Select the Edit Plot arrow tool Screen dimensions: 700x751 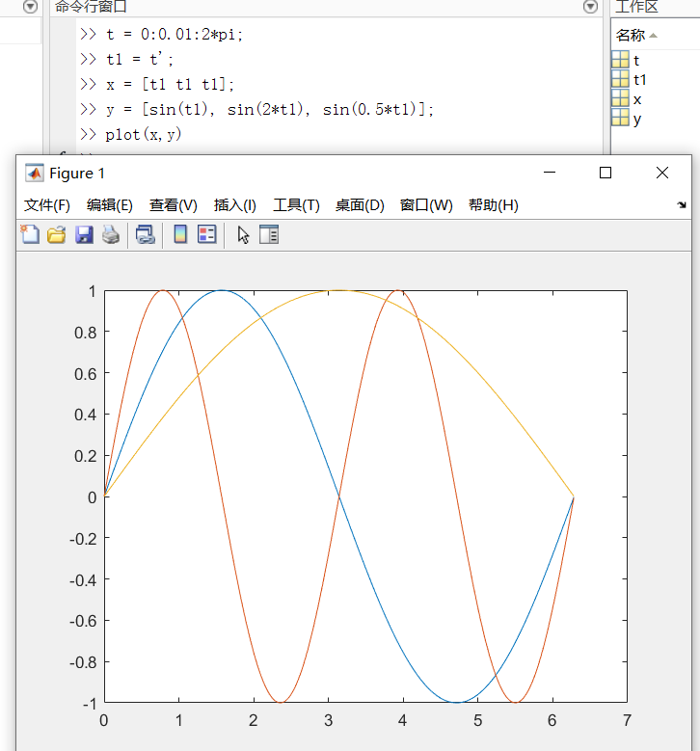[x=243, y=234]
